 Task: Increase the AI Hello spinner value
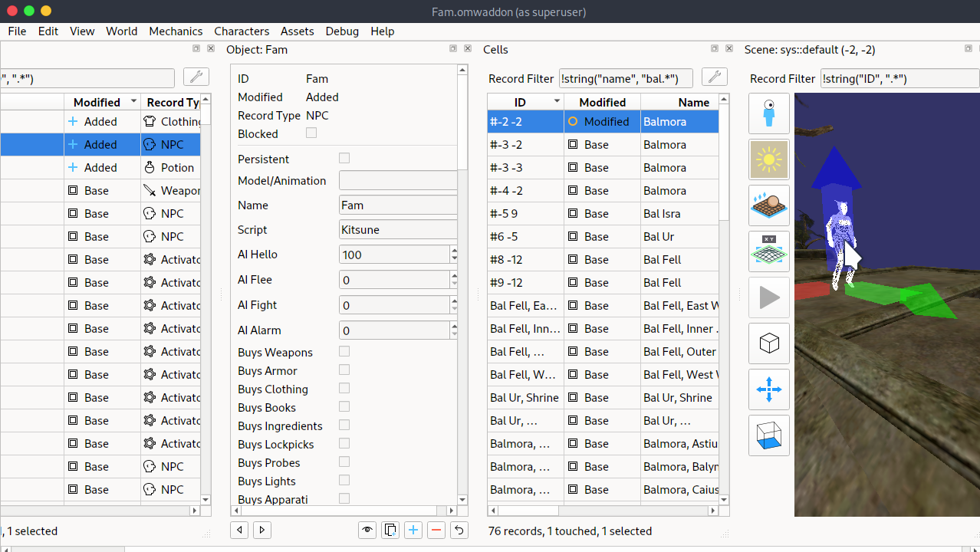pyautogui.click(x=454, y=250)
